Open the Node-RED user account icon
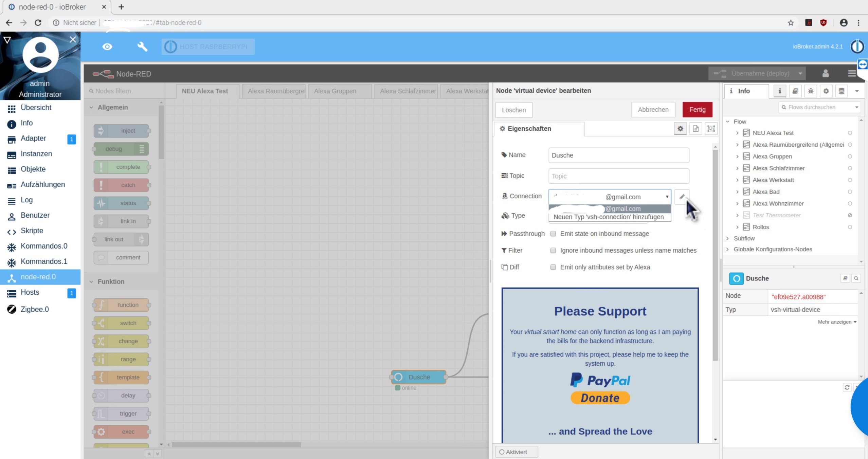The image size is (868, 459). (826, 73)
